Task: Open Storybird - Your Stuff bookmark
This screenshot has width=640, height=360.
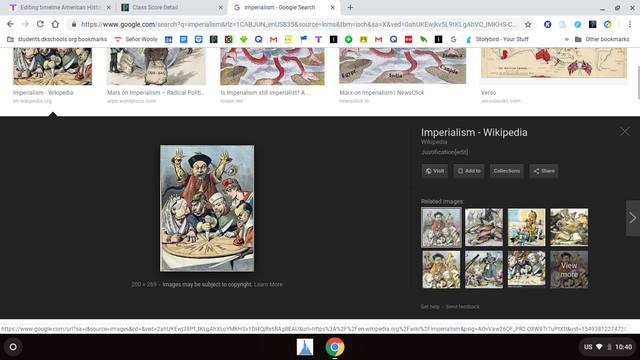Action: pyautogui.click(x=497, y=40)
